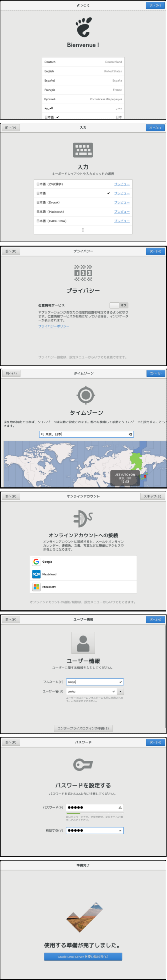Choose Français from the language list
The image size is (167, 980).
tap(83, 90)
